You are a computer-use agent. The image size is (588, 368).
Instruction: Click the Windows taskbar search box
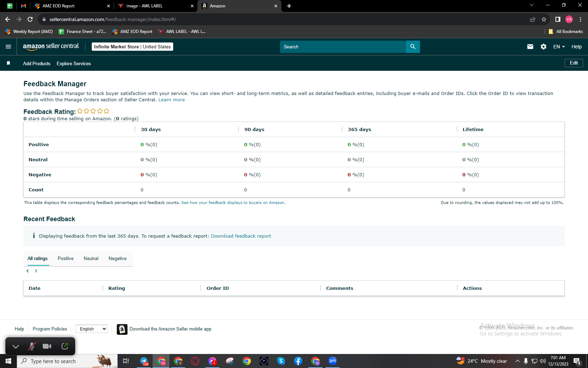click(67, 361)
